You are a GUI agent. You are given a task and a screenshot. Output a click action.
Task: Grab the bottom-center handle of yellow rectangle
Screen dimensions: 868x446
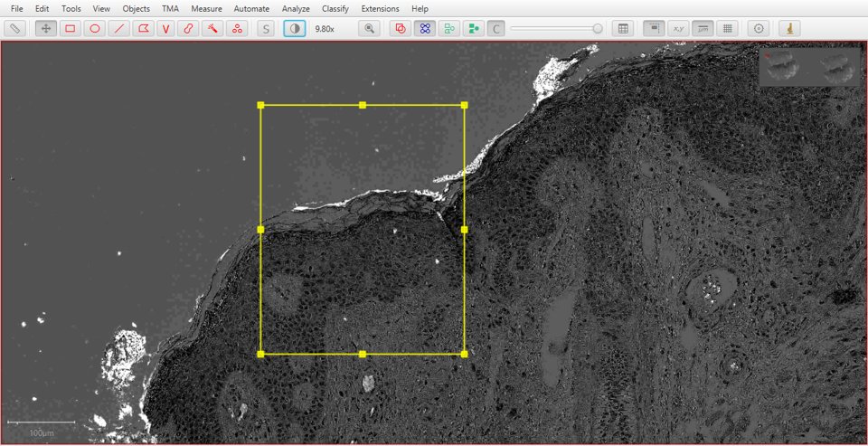(363, 354)
